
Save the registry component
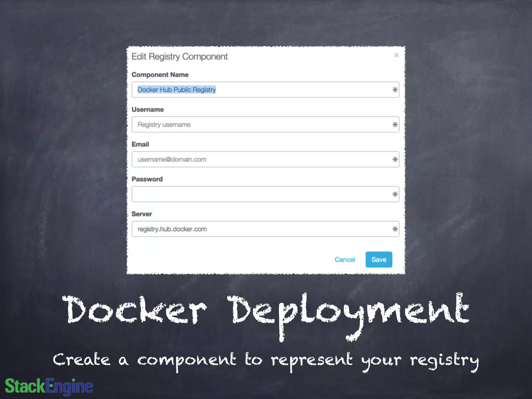pyautogui.click(x=379, y=260)
